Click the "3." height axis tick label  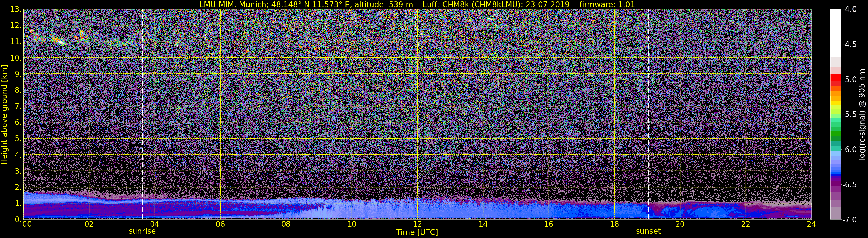[x=18, y=171]
